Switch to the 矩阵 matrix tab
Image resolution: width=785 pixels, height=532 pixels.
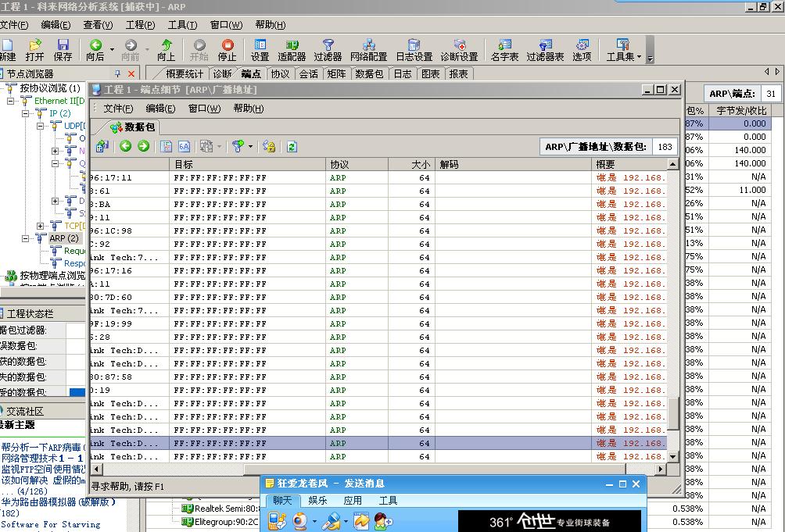(x=336, y=73)
